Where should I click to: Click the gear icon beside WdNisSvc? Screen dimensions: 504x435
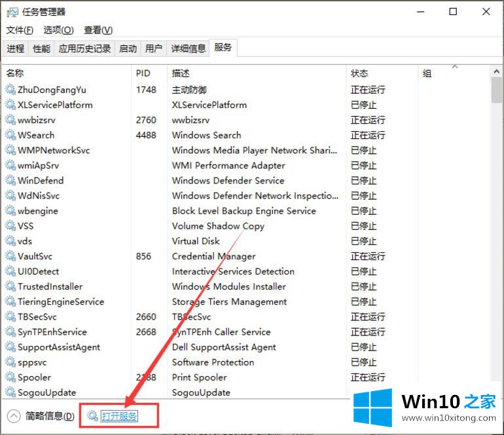[10, 195]
